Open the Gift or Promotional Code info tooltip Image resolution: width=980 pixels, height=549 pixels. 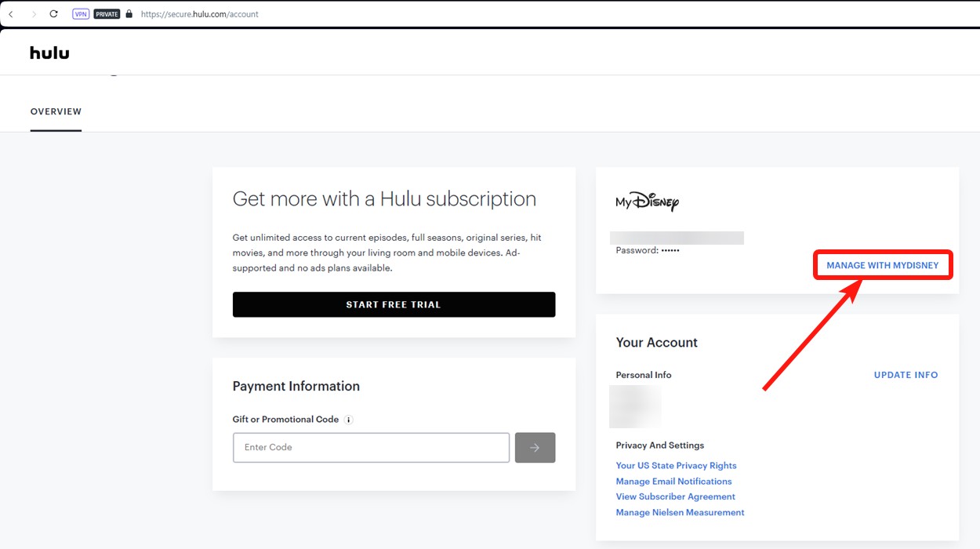350,420
